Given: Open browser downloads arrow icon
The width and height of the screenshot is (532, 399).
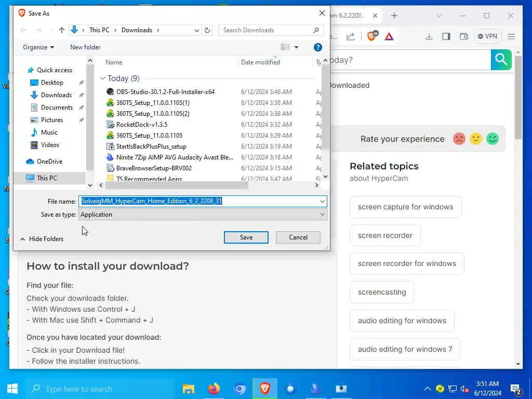Looking at the screenshot, I should coord(429,36).
